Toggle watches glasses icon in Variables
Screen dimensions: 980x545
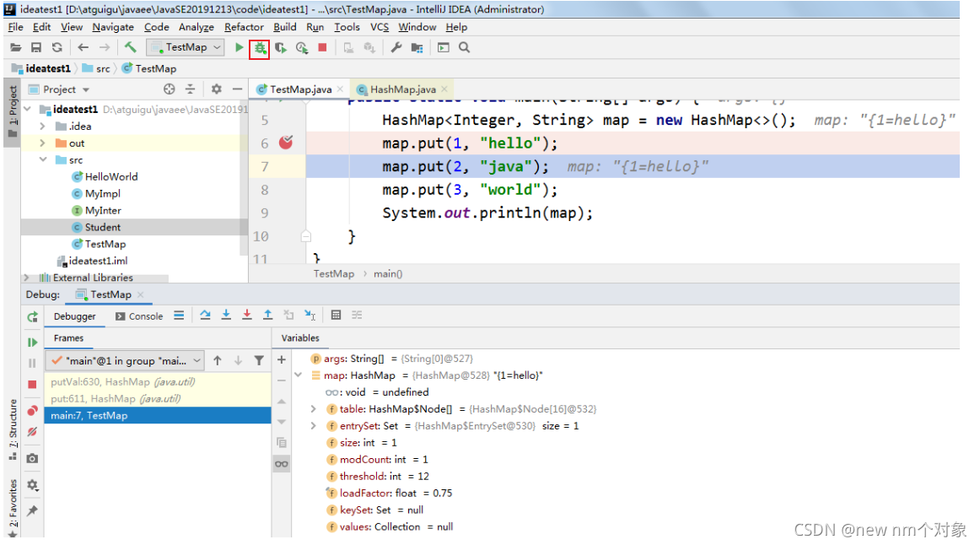tap(282, 464)
